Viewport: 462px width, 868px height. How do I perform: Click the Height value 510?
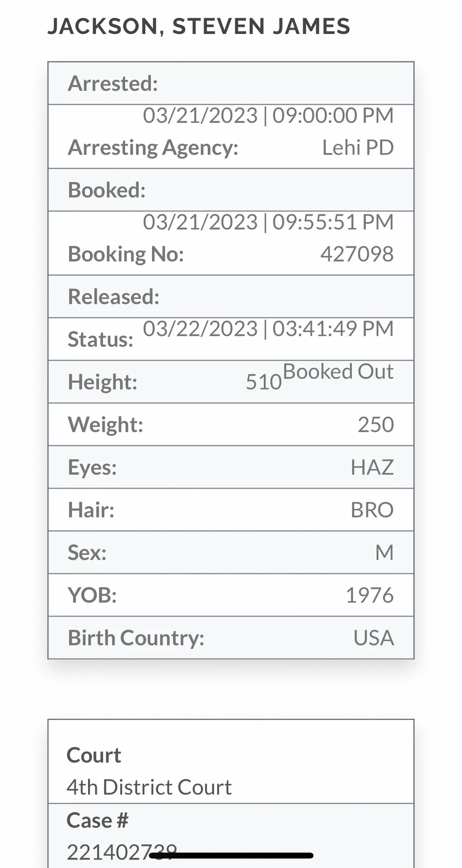point(264,382)
